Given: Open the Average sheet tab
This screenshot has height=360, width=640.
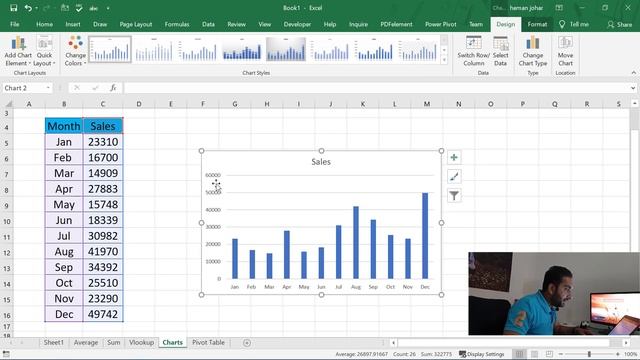Looking at the screenshot, I should [x=86, y=342].
